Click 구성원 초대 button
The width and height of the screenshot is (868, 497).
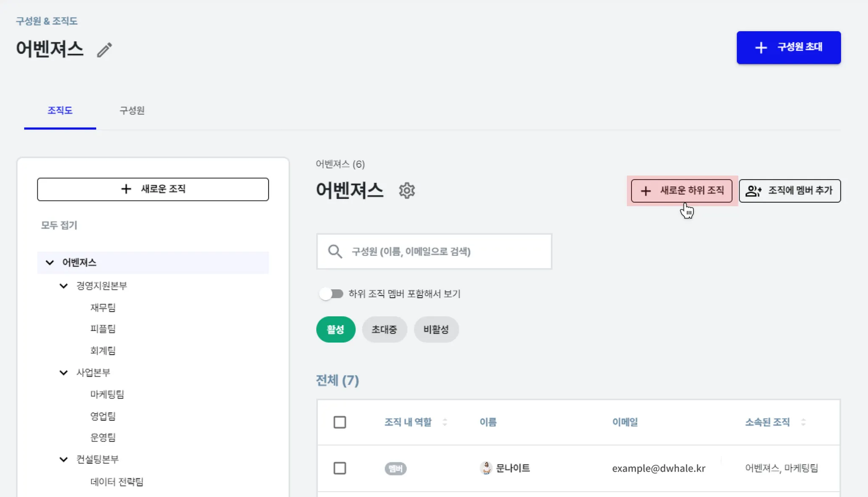click(x=788, y=47)
